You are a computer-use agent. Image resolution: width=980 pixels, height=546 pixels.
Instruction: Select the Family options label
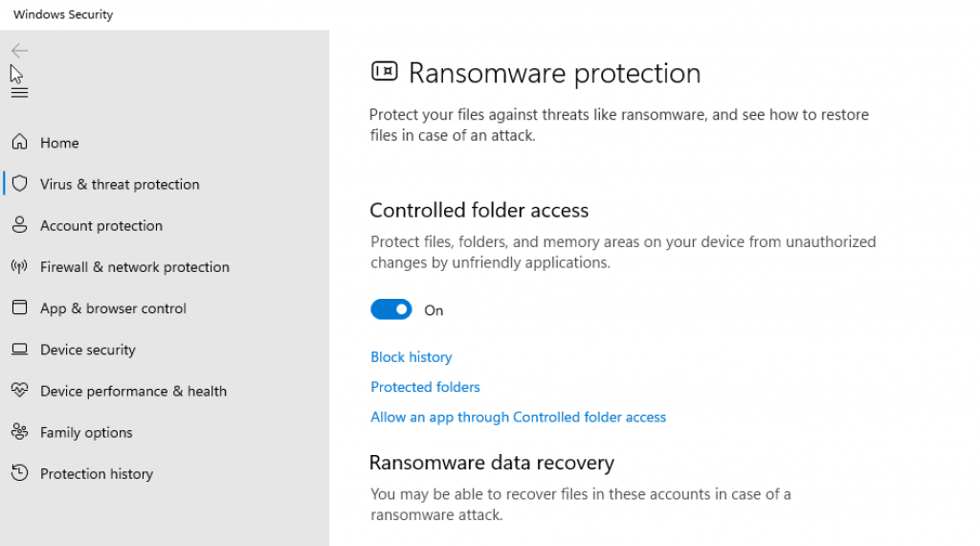point(86,433)
